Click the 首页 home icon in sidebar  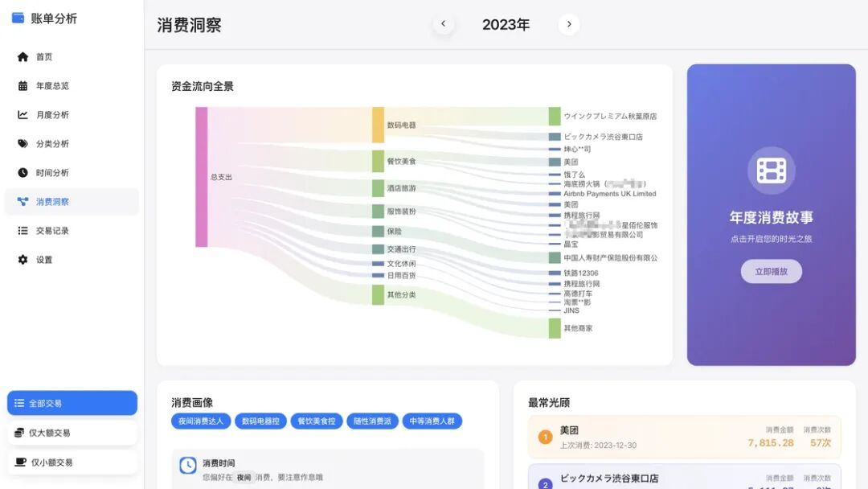(x=23, y=57)
